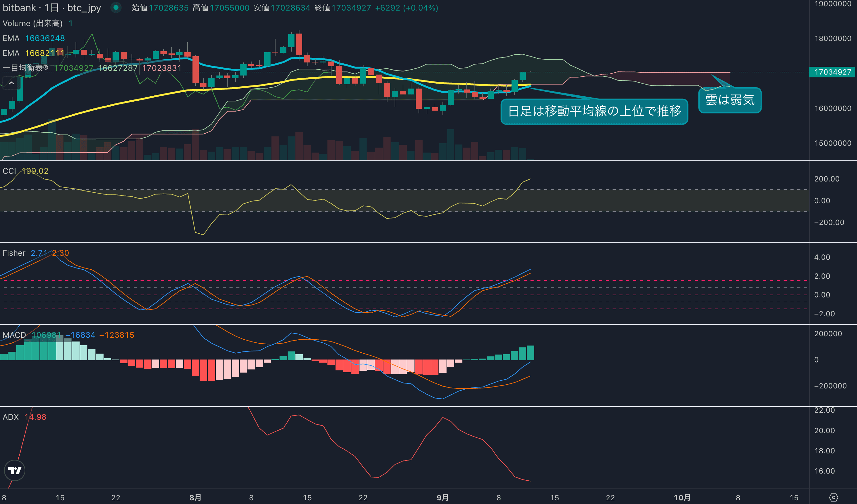The height and width of the screenshot is (504, 857).
Task: Select the 雲は弱気 callout annotation
Action: [730, 100]
